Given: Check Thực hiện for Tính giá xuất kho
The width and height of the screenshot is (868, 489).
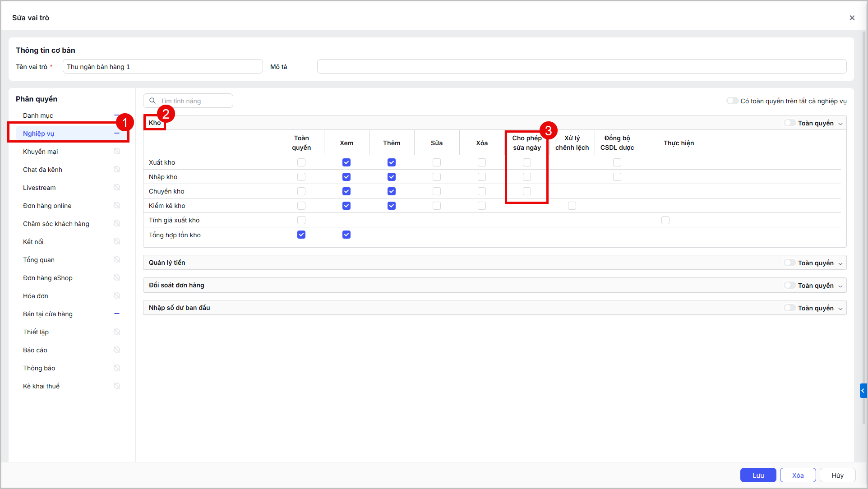Looking at the screenshot, I should point(665,220).
